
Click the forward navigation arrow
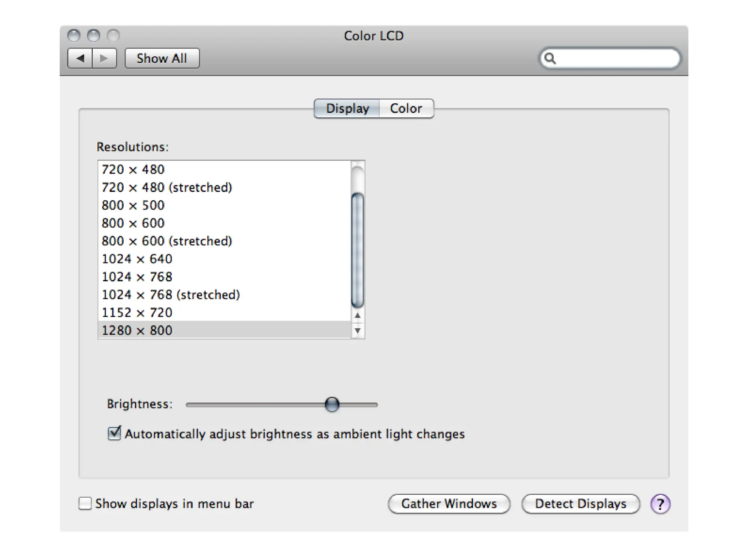coord(104,58)
